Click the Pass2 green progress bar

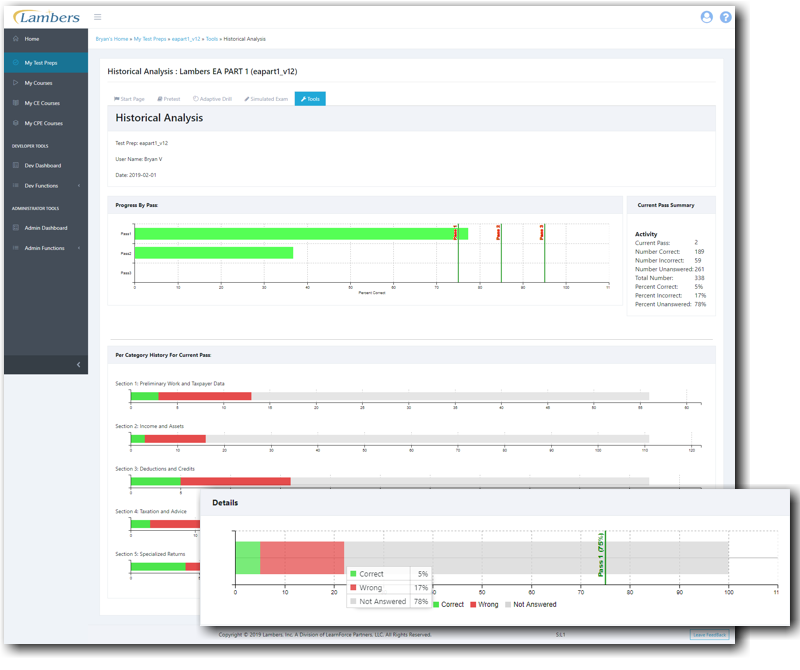tap(214, 253)
